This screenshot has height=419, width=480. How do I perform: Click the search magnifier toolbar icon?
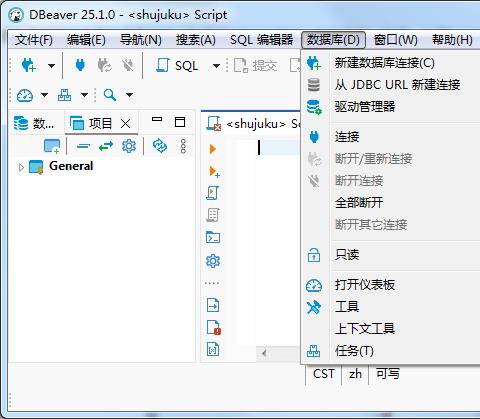tap(110, 95)
